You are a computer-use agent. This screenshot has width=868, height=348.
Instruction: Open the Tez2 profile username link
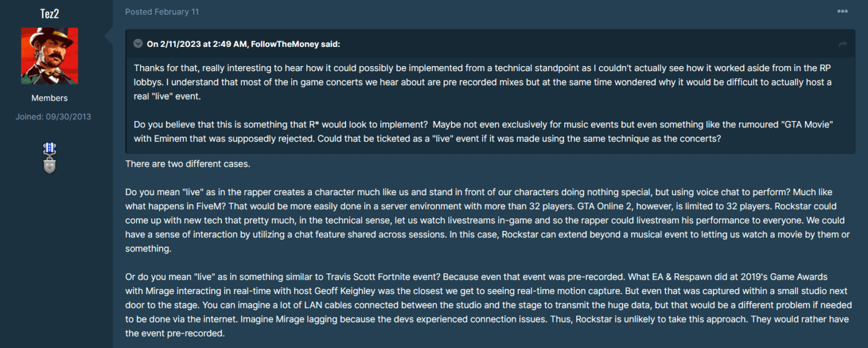pyautogui.click(x=50, y=14)
